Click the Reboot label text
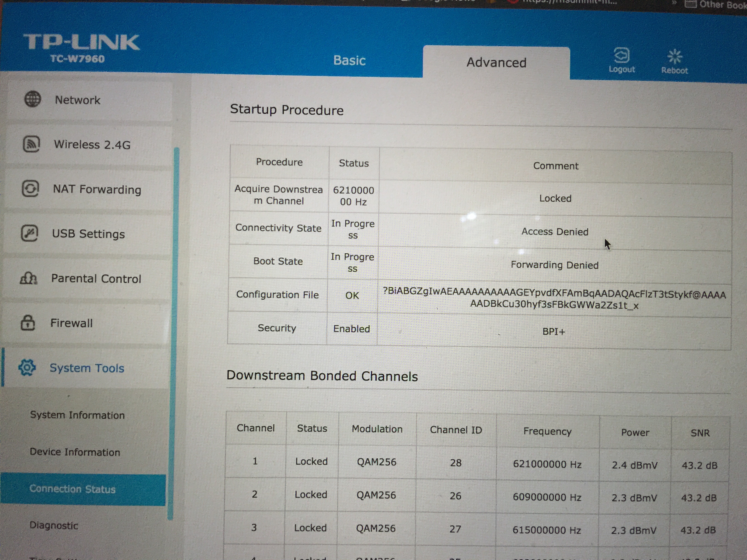 coord(674,70)
